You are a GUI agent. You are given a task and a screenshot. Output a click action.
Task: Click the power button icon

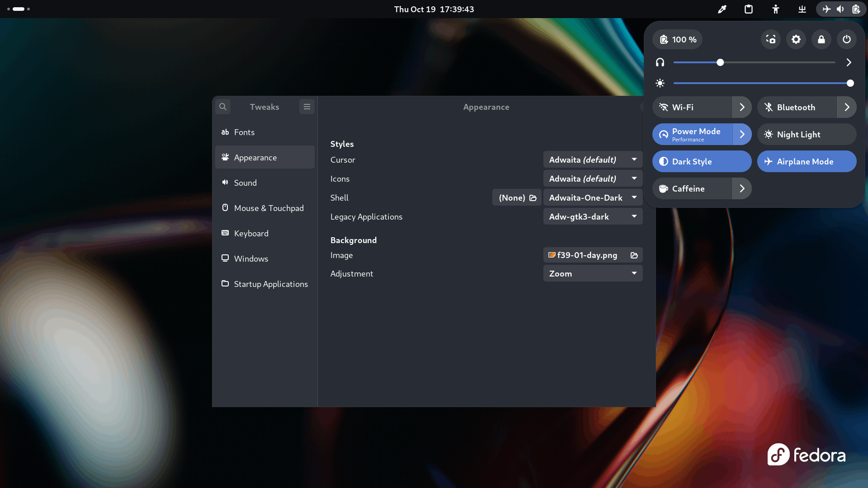pyautogui.click(x=847, y=40)
